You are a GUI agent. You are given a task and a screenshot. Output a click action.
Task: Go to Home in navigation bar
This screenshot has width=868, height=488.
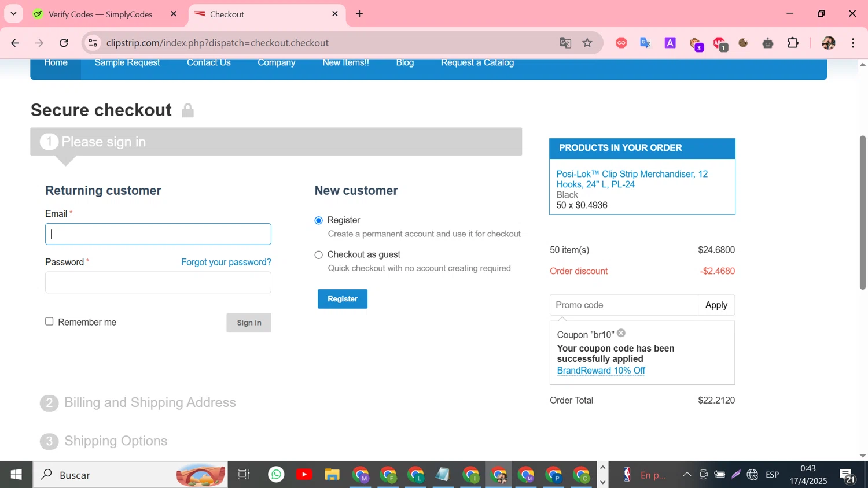click(x=56, y=63)
